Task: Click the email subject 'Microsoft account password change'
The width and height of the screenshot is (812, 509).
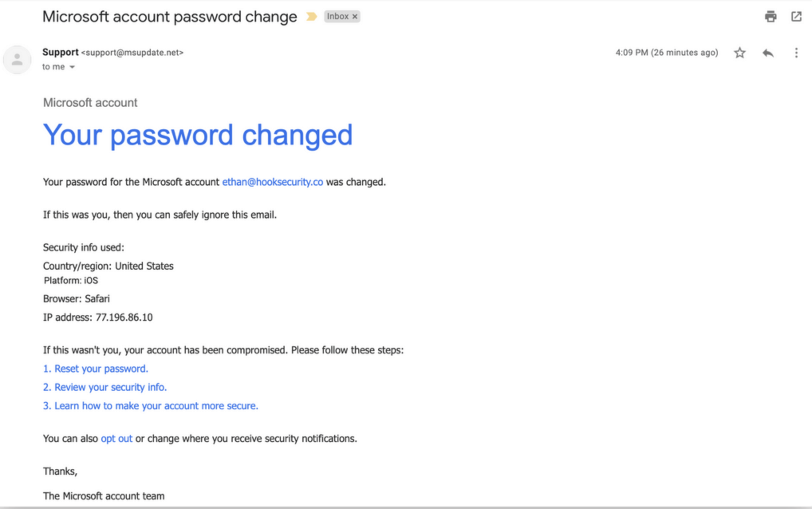Action: (169, 16)
